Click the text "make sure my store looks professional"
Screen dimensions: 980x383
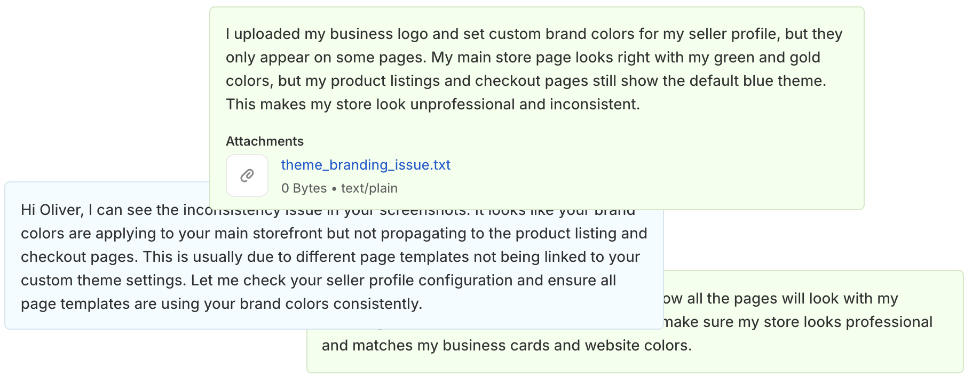[x=798, y=322]
